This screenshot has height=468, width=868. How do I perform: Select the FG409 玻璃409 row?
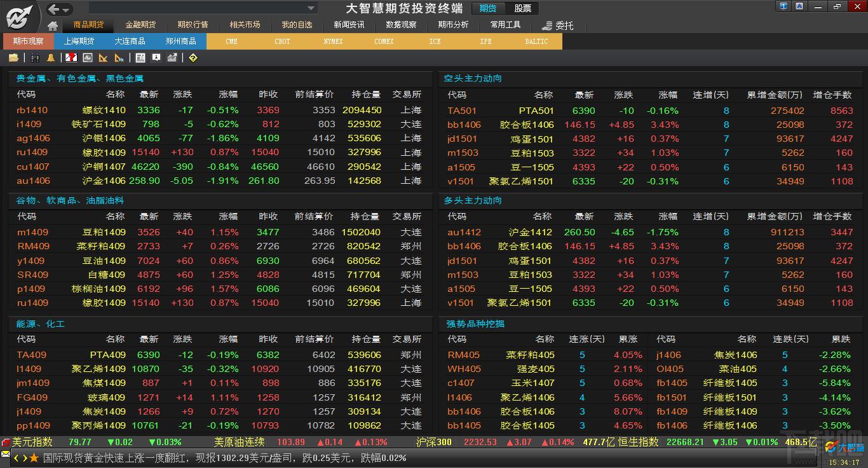pyautogui.click(x=220, y=397)
